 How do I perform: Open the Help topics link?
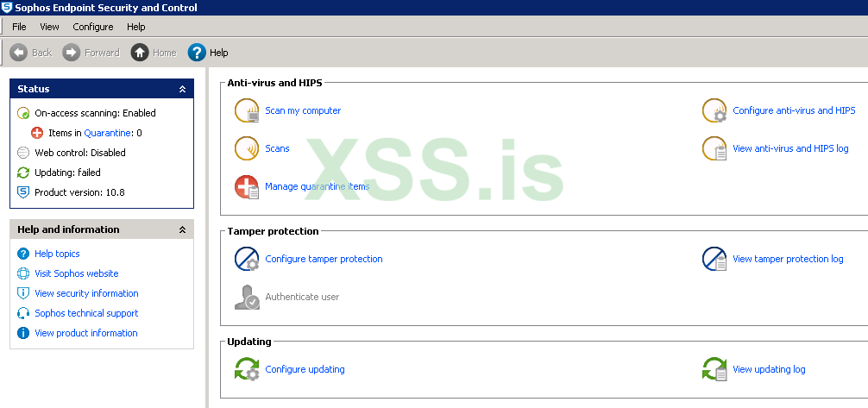click(57, 254)
